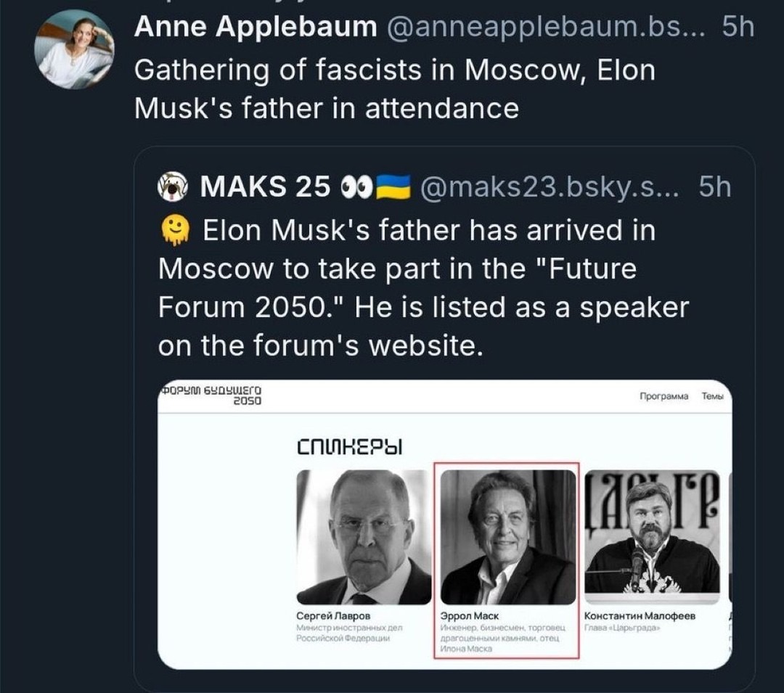Click the СПИКЕРЫ section heading
Viewport: 784px width, 693px height.
click(x=350, y=446)
